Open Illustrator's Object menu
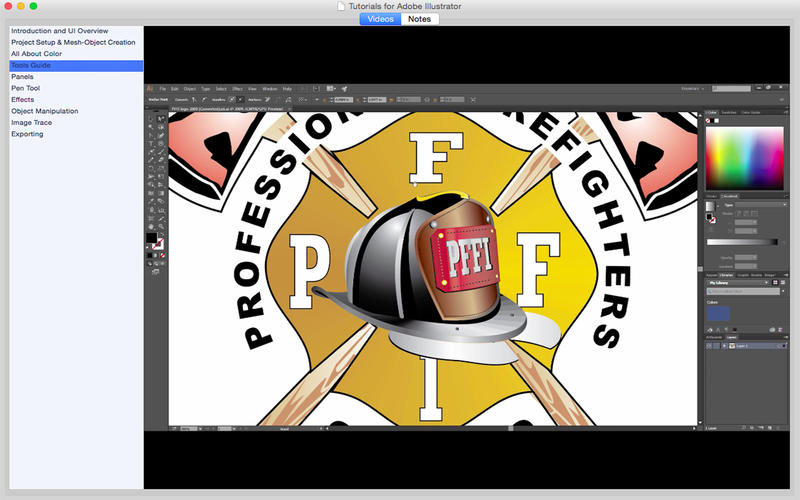This screenshot has width=800, height=500. pyautogui.click(x=190, y=89)
